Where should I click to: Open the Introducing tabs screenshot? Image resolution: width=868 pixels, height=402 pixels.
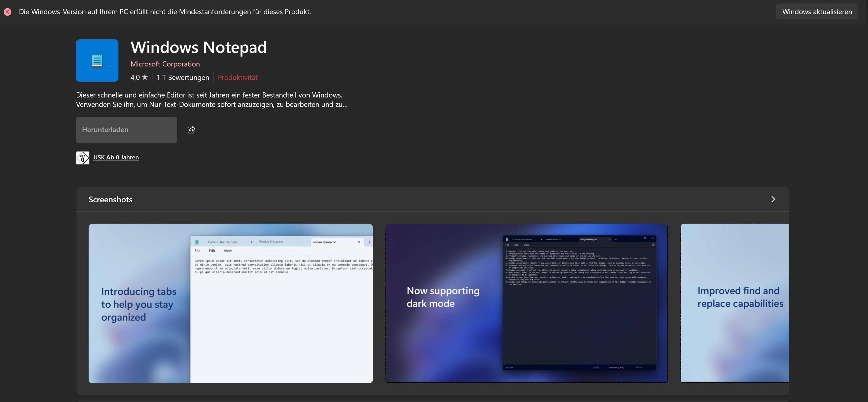tap(231, 303)
